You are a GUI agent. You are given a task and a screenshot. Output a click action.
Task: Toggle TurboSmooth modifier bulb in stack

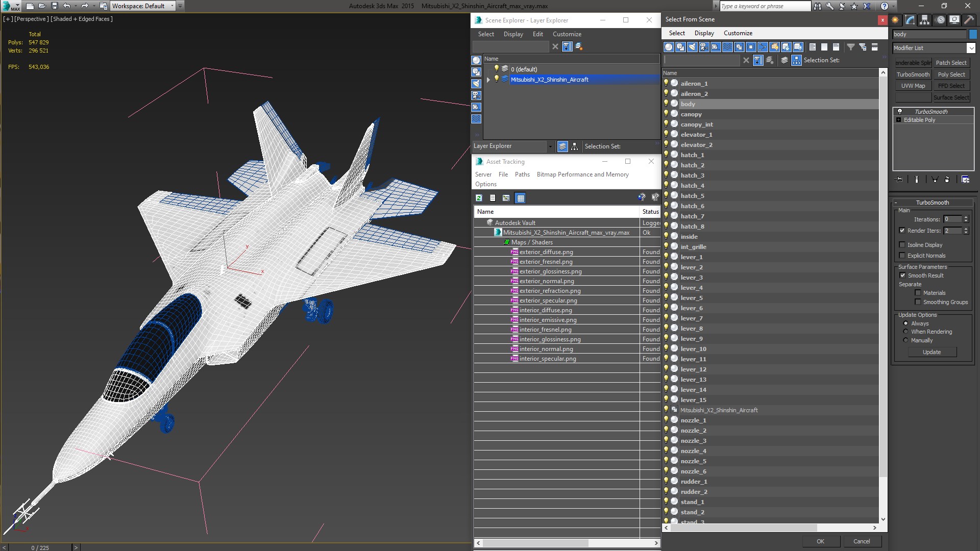click(x=900, y=111)
